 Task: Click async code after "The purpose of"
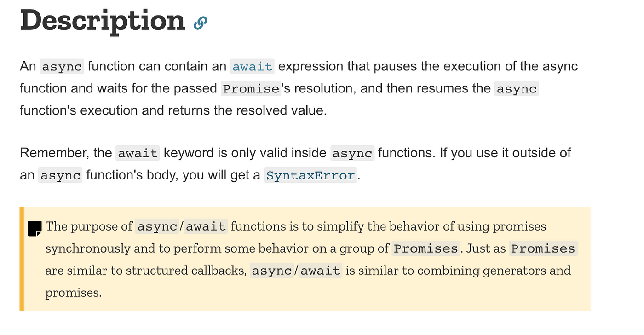157,226
